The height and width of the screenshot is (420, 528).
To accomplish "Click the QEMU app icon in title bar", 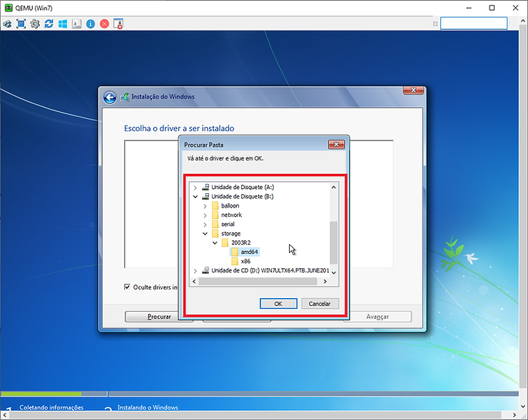I will click(x=9, y=8).
